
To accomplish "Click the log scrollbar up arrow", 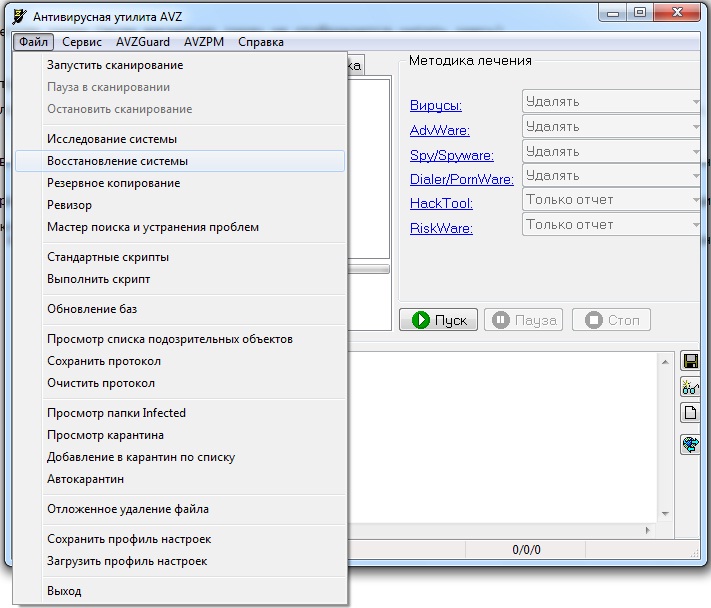I will (x=665, y=362).
